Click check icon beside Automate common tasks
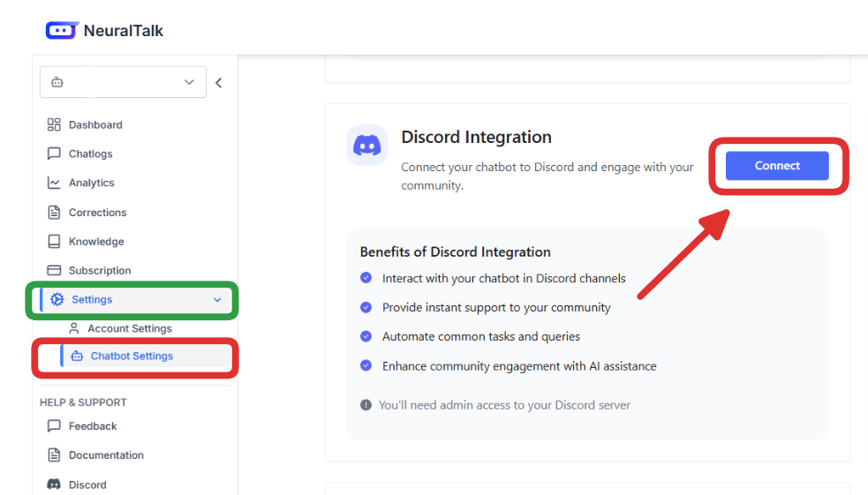The width and height of the screenshot is (868, 495). [x=366, y=335]
